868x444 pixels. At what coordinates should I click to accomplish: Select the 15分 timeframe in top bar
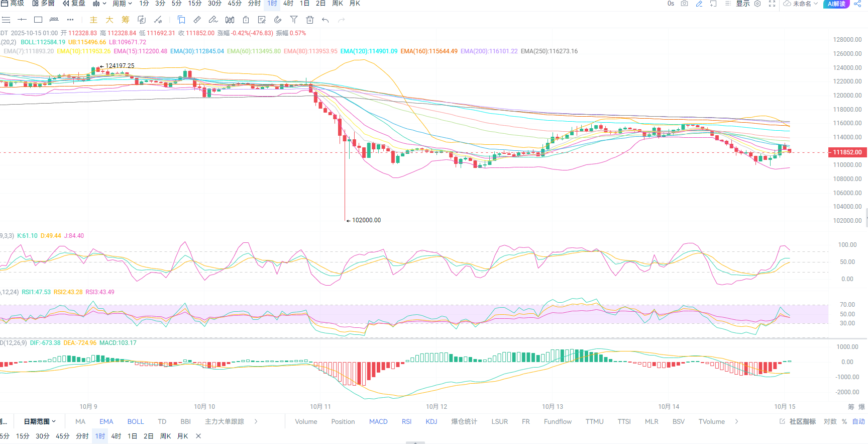tap(195, 4)
